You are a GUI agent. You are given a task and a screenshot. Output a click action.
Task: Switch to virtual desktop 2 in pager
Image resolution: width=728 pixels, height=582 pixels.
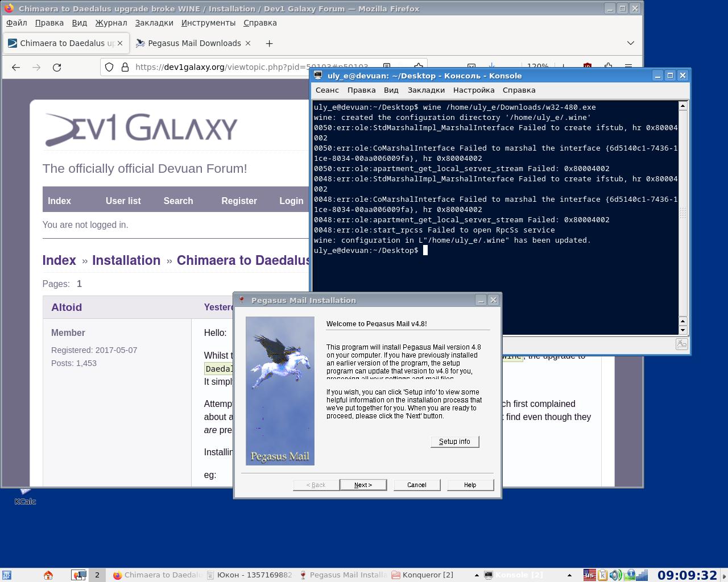pyautogui.click(x=97, y=575)
